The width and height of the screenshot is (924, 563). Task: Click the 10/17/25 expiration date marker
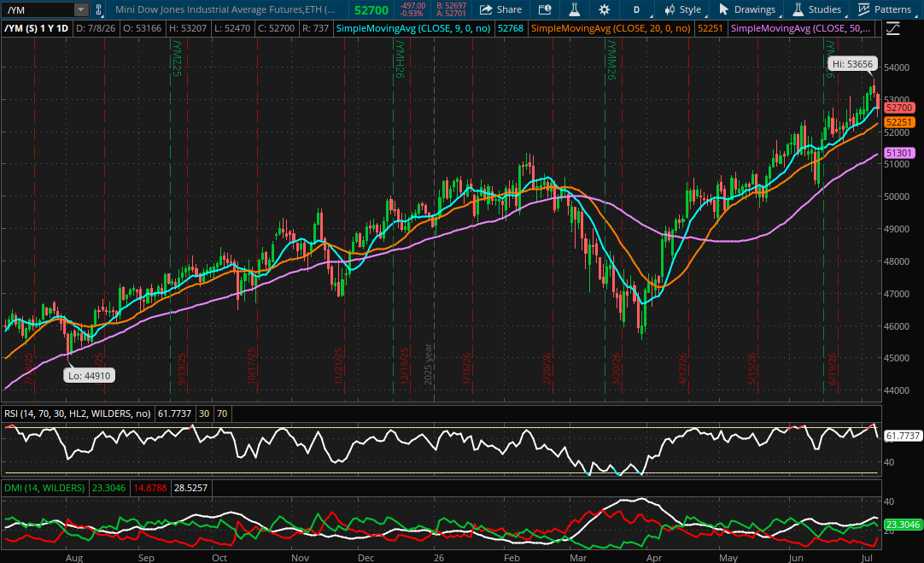[x=252, y=367]
